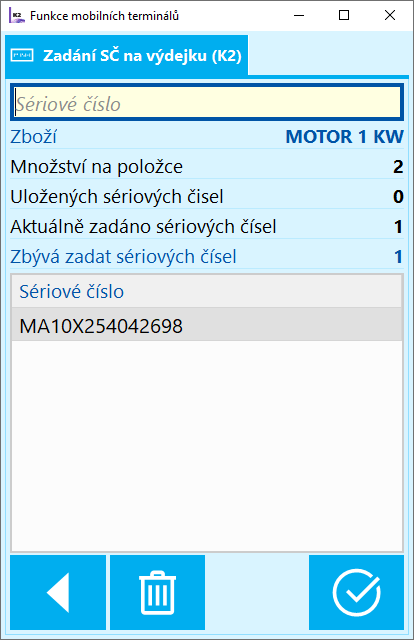Delete entry with the trash can icon

click(x=157, y=592)
